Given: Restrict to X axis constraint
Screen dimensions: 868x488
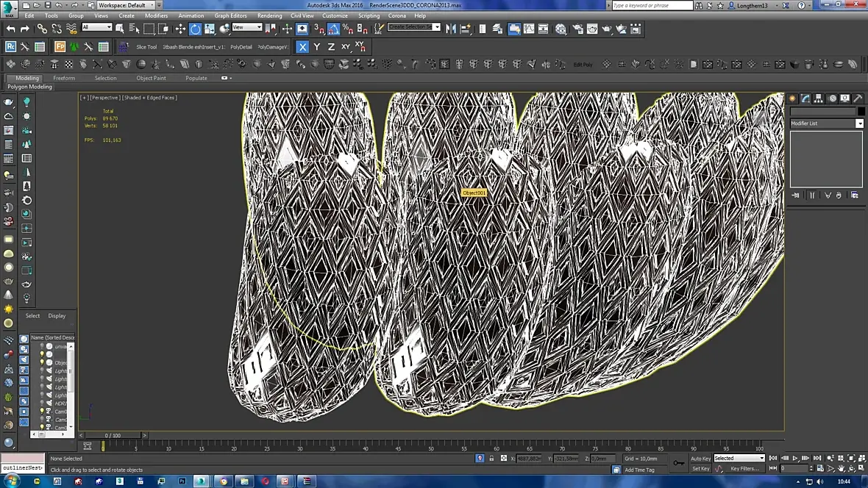Looking at the screenshot, I should 302,46.
